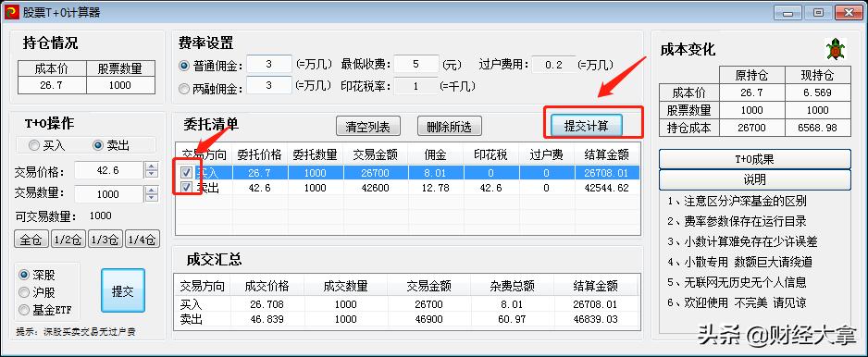Click the 杂费总额 column header in 成交汇总
868x357 pixels.
point(512,286)
